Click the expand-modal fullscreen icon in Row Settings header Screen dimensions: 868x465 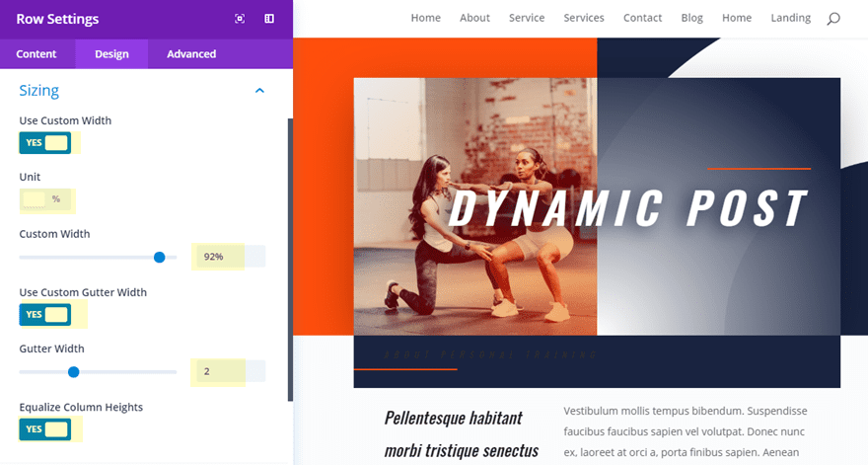240,19
